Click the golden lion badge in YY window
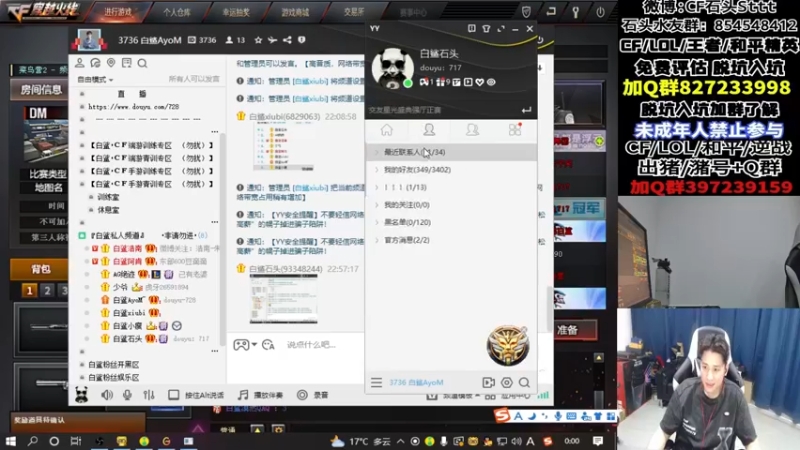The height and width of the screenshot is (450, 800). tap(508, 345)
